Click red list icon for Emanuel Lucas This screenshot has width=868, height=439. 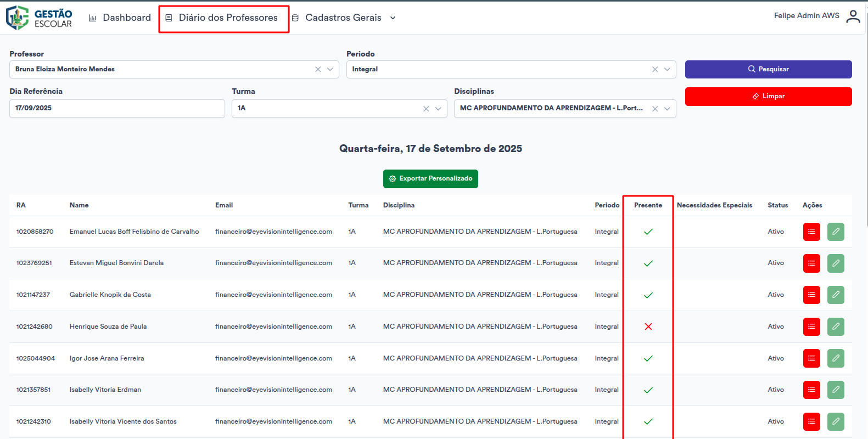[x=811, y=232]
